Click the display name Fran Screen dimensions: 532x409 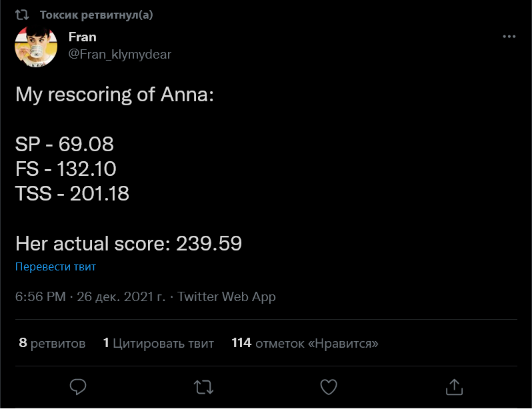click(x=83, y=37)
